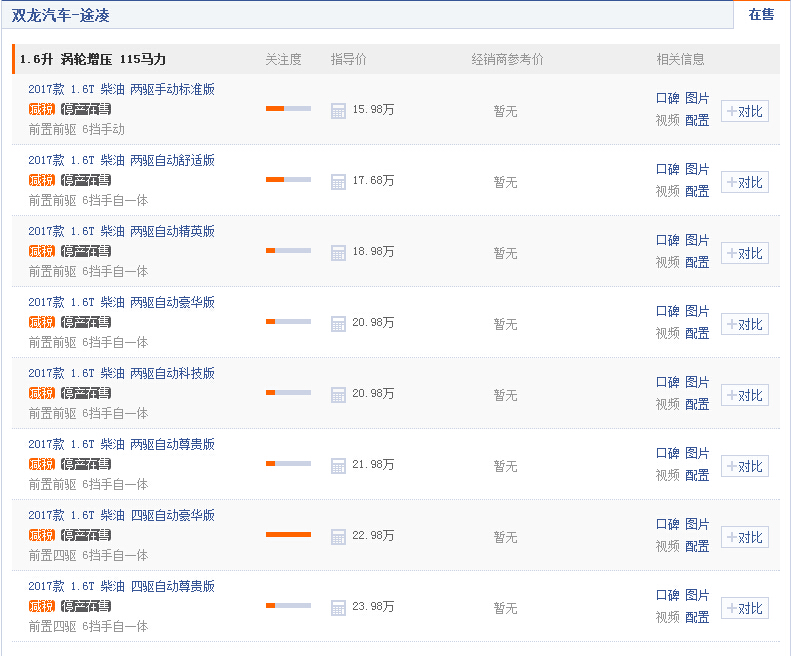This screenshot has height=656, width=791.
Task: Click 减税 badge under 两驱自动豪华版
Action: coord(42,322)
